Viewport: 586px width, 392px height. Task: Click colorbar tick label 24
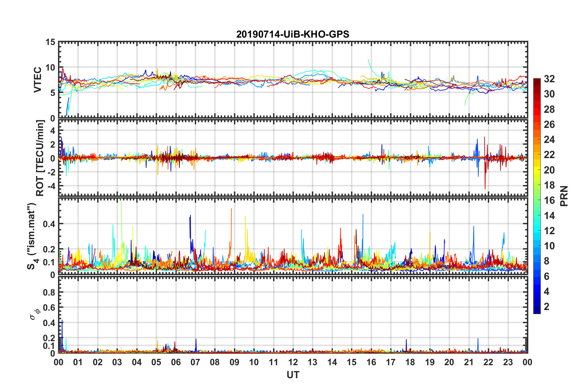(x=549, y=140)
